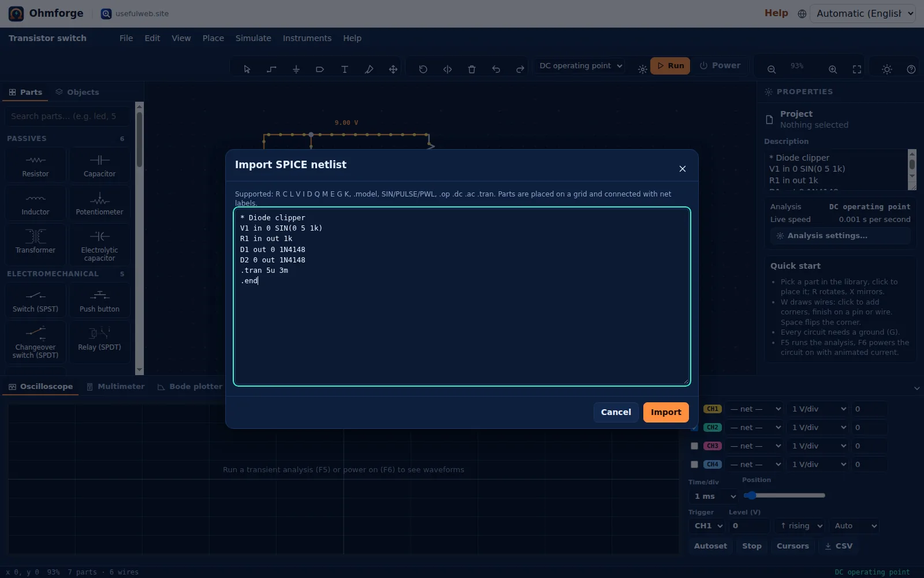Click the orange Import button
This screenshot has width=924, height=578.
click(x=666, y=412)
